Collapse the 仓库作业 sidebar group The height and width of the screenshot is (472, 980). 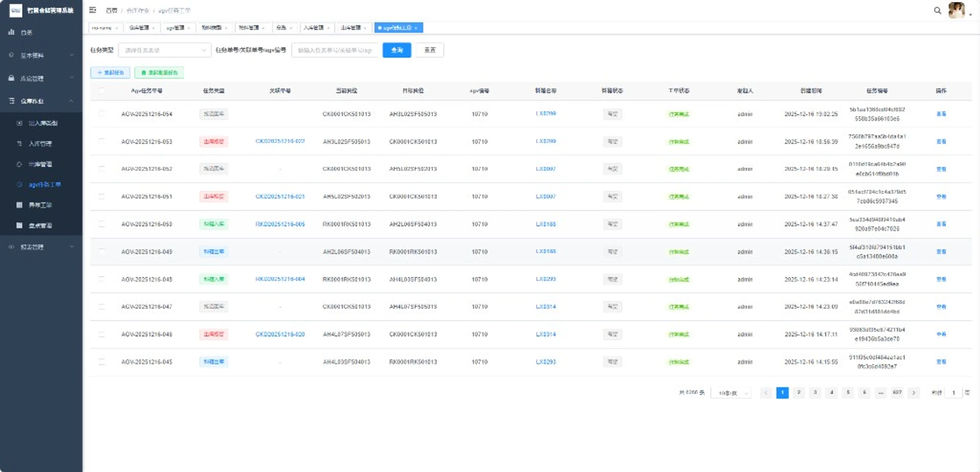(x=41, y=101)
